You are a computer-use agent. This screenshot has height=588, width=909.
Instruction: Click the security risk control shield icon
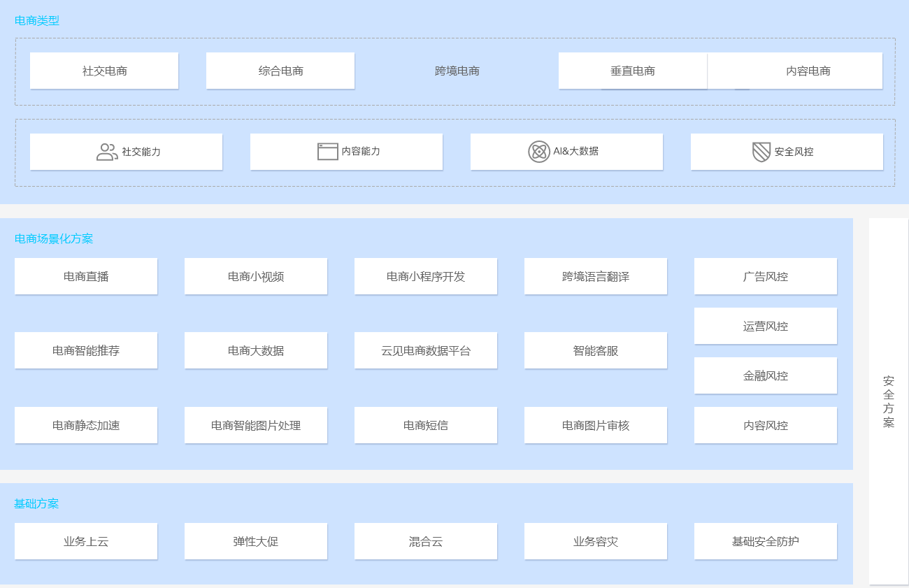pyautogui.click(x=761, y=152)
